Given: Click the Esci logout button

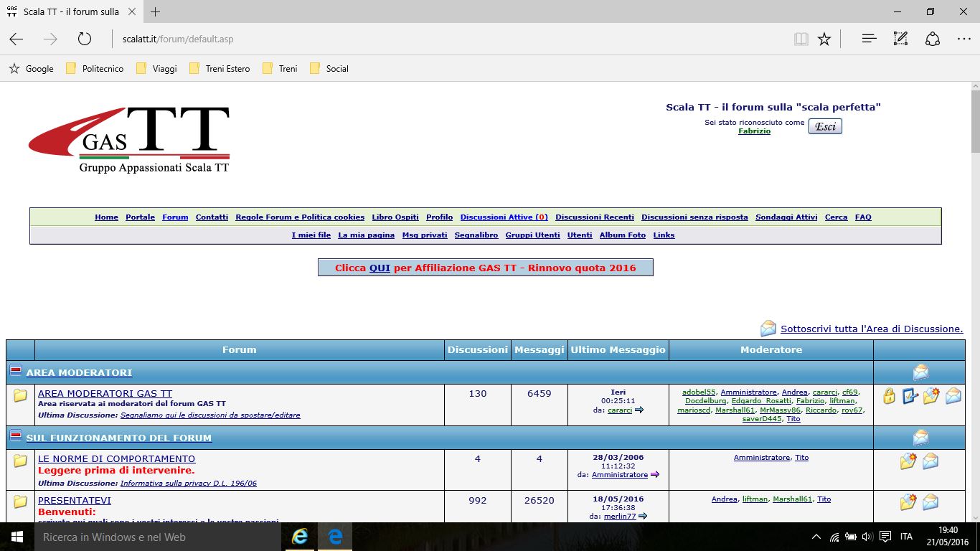Looking at the screenshot, I should (825, 126).
